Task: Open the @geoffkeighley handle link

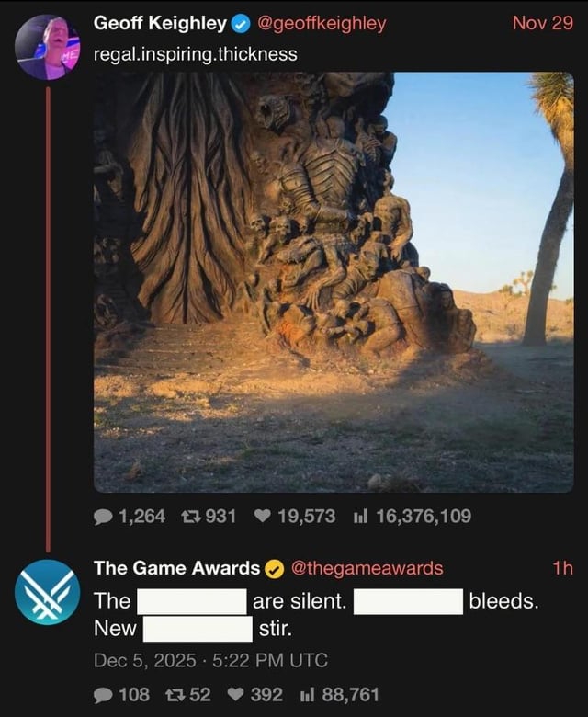Action: [322, 23]
